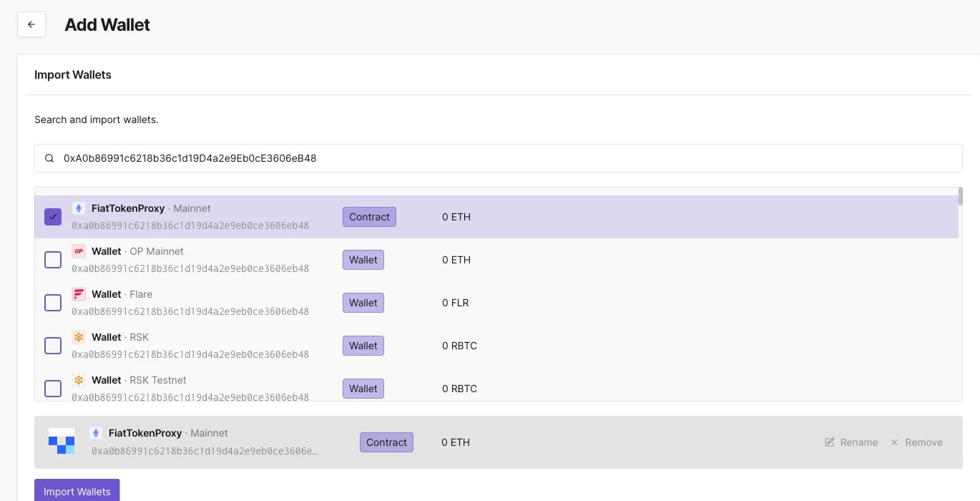Click 'FiatTokenProxy' name in list row
This screenshot has width=980, height=501.
128,208
